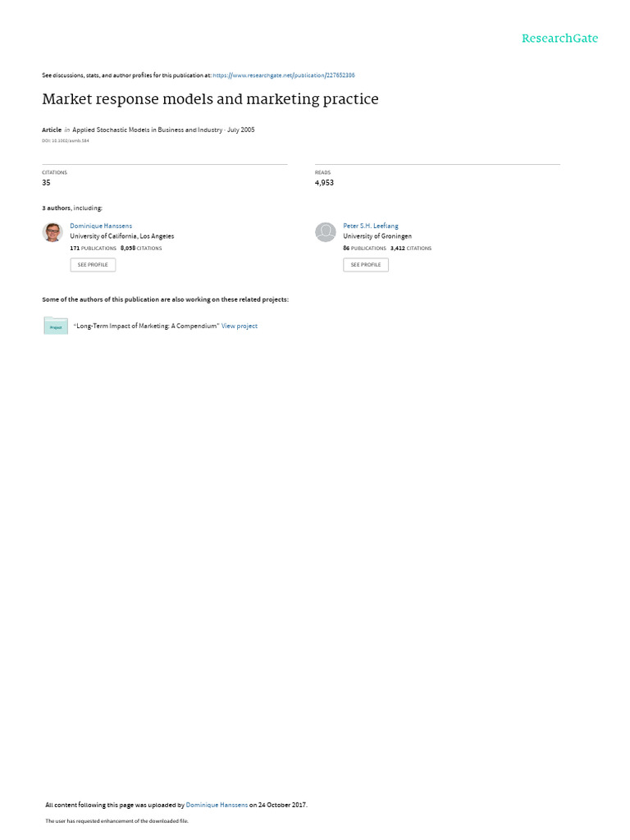Click the citations count 35
630x840 pixels.
(46, 183)
